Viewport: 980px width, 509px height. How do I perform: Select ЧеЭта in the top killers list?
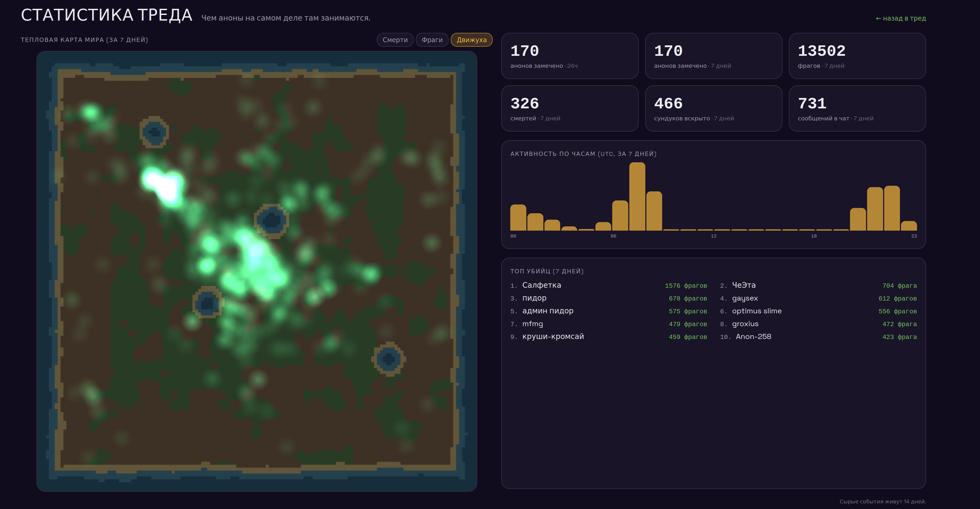pos(744,285)
